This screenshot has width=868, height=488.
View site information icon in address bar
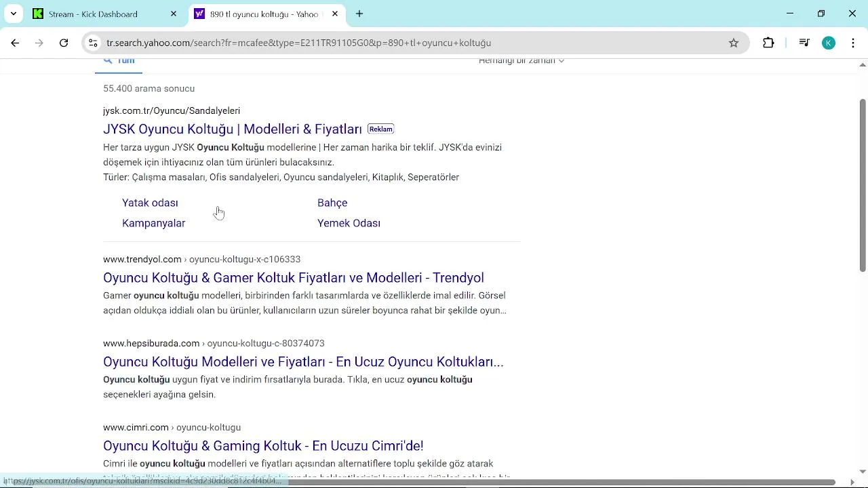click(x=93, y=43)
